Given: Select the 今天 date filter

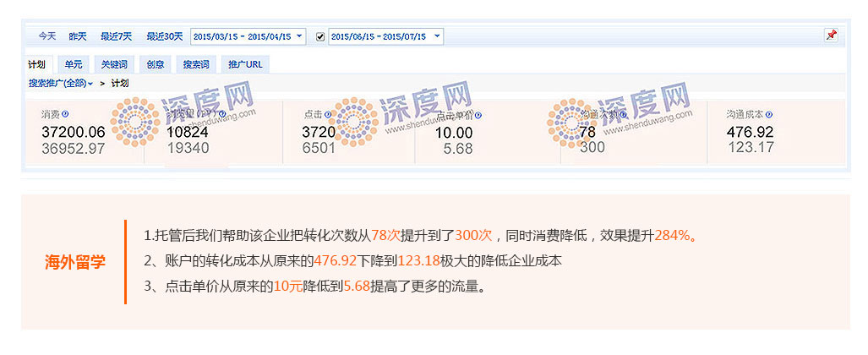Looking at the screenshot, I should click(x=47, y=36).
